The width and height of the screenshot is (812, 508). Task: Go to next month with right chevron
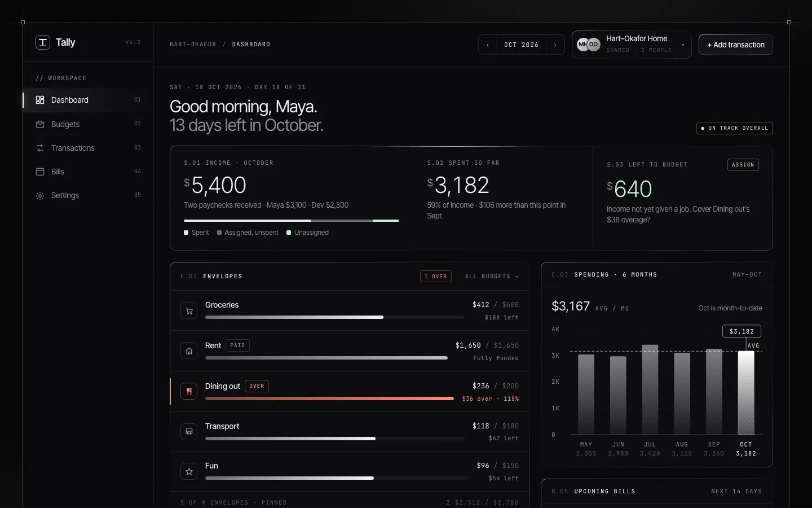coord(555,45)
